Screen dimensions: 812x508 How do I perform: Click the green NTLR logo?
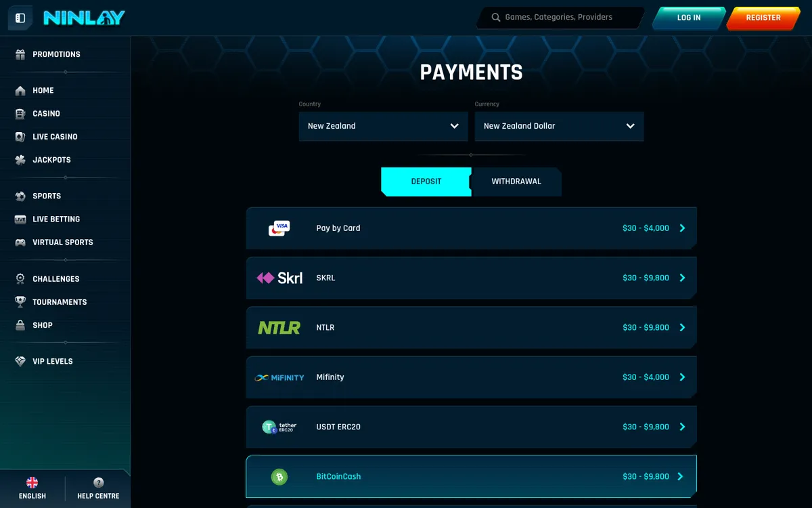[x=279, y=328]
